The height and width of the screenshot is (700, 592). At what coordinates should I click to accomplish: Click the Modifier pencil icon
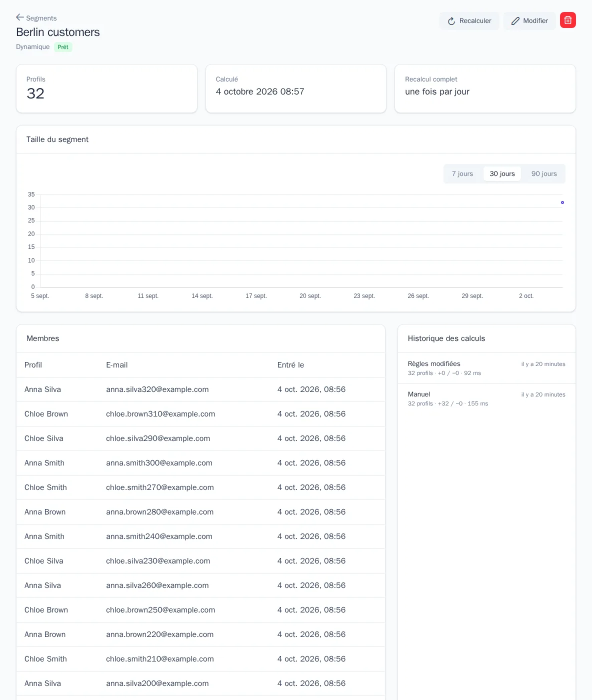tap(515, 21)
